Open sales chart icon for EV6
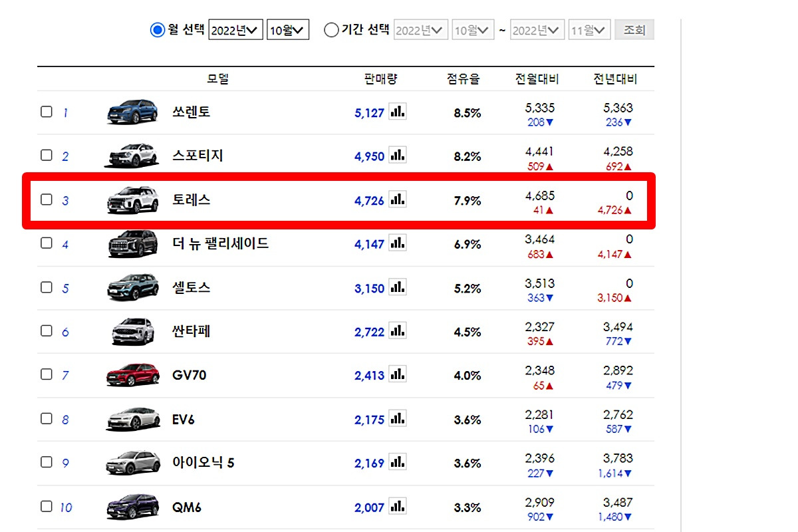The height and width of the screenshot is (532, 798). coord(397,418)
